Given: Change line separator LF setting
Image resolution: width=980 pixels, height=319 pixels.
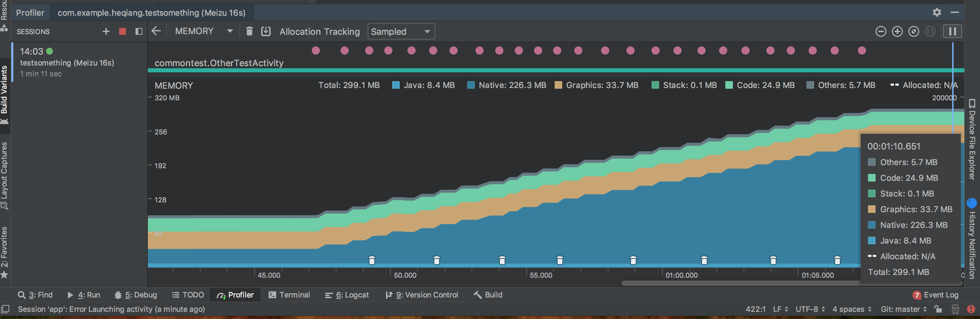Looking at the screenshot, I should 780,309.
